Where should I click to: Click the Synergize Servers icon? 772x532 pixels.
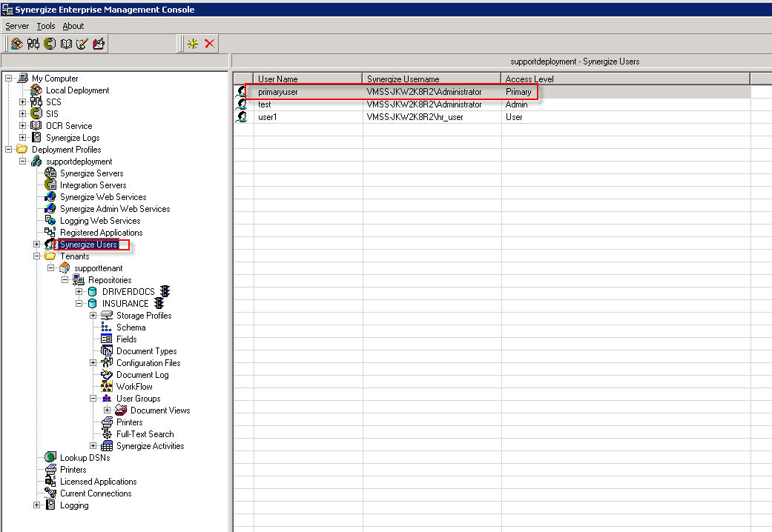(50, 173)
